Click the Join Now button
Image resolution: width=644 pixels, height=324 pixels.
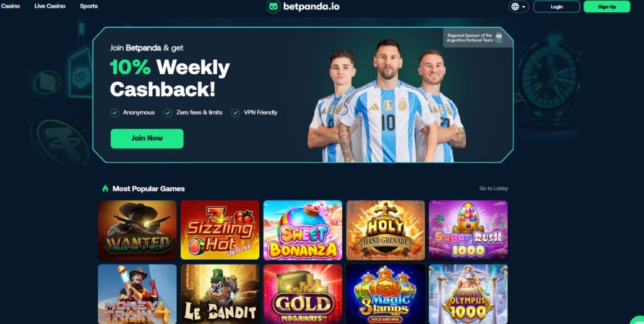[147, 139]
